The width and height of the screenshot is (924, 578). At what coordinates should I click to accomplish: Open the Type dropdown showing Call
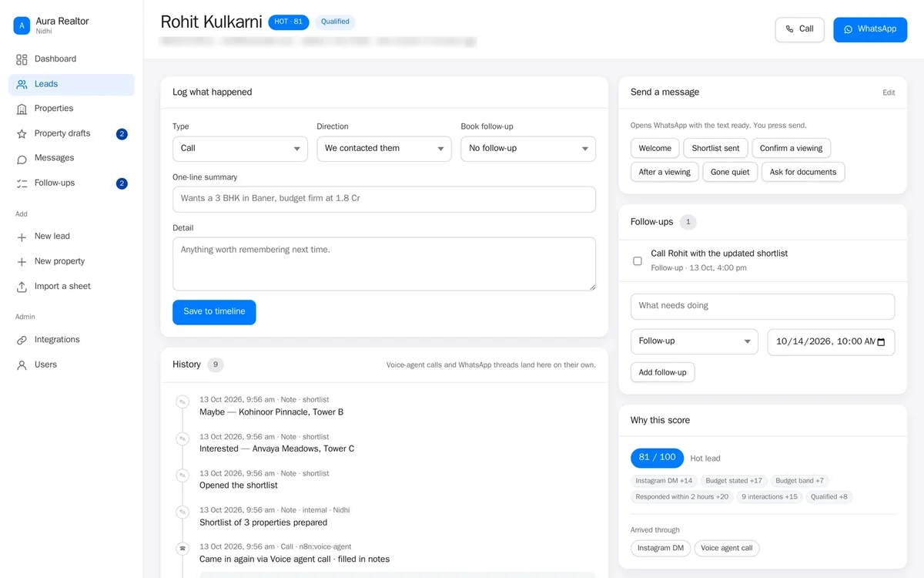click(x=240, y=149)
